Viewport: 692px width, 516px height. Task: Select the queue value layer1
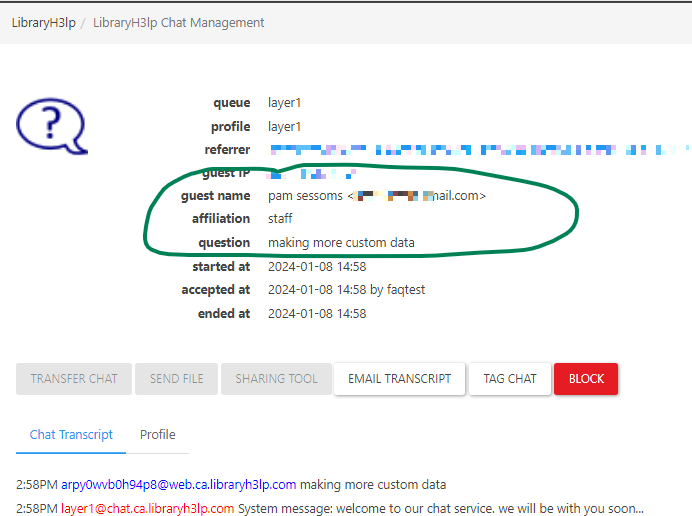pos(285,103)
